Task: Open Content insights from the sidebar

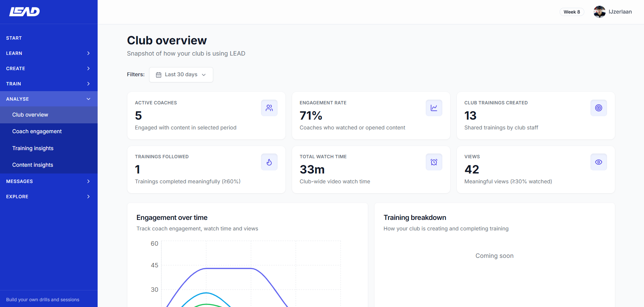Action: (33, 165)
